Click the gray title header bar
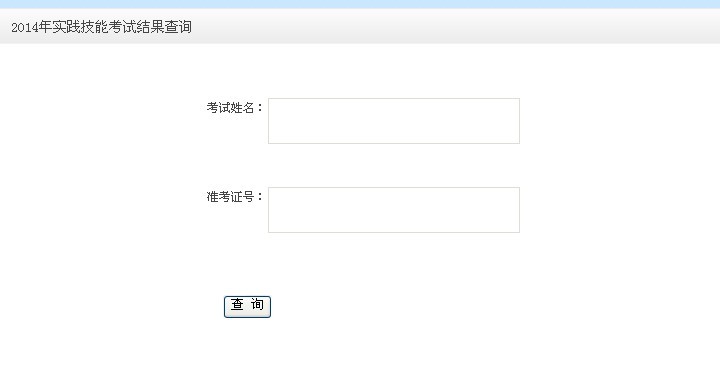This screenshot has width=720, height=370. tap(360, 26)
